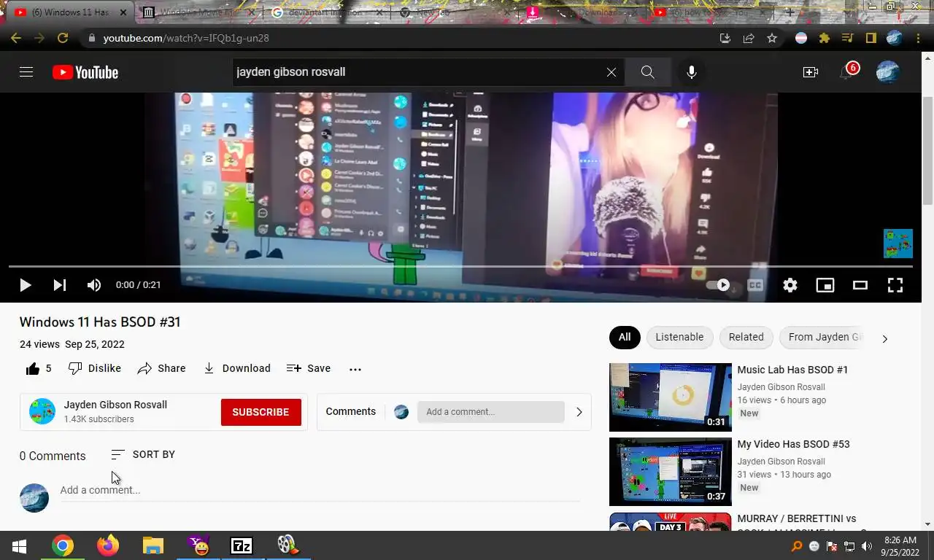Select the All filter chip

pyautogui.click(x=625, y=337)
